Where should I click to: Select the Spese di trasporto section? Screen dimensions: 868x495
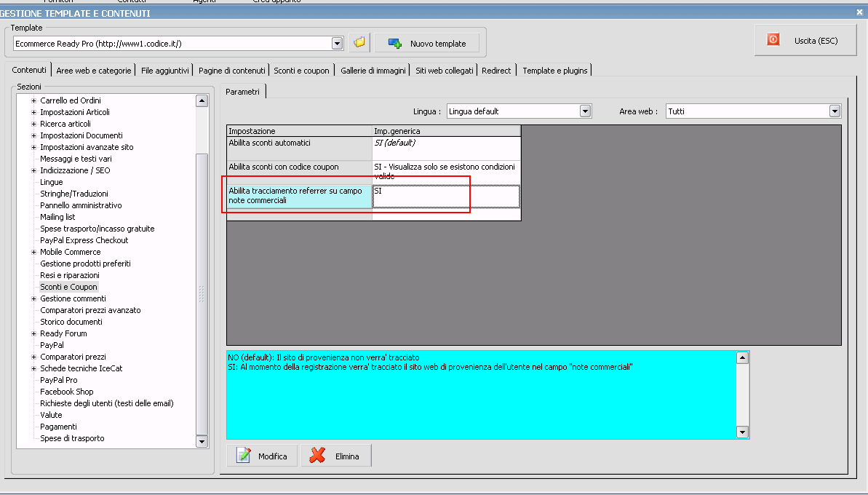72,438
